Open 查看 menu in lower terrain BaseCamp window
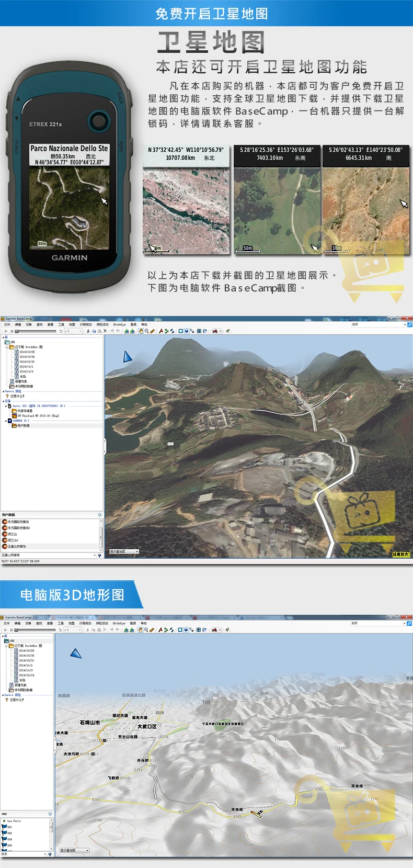 (x=50, y=624)
